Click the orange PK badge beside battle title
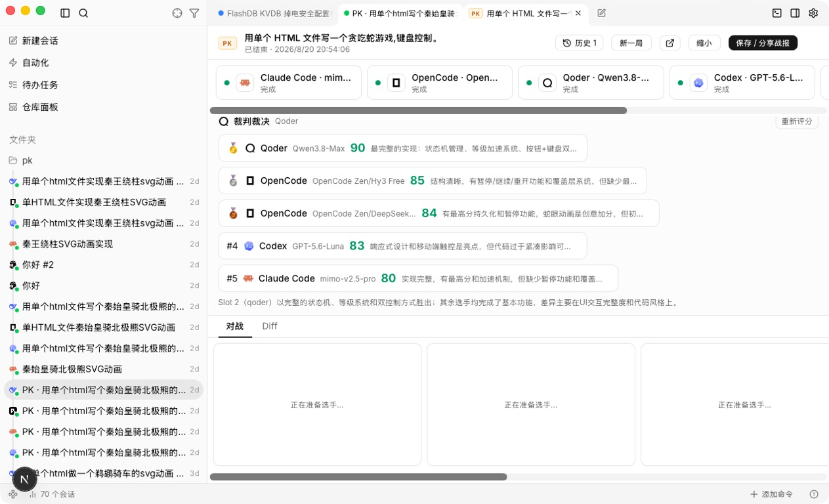 coord(228,43)
